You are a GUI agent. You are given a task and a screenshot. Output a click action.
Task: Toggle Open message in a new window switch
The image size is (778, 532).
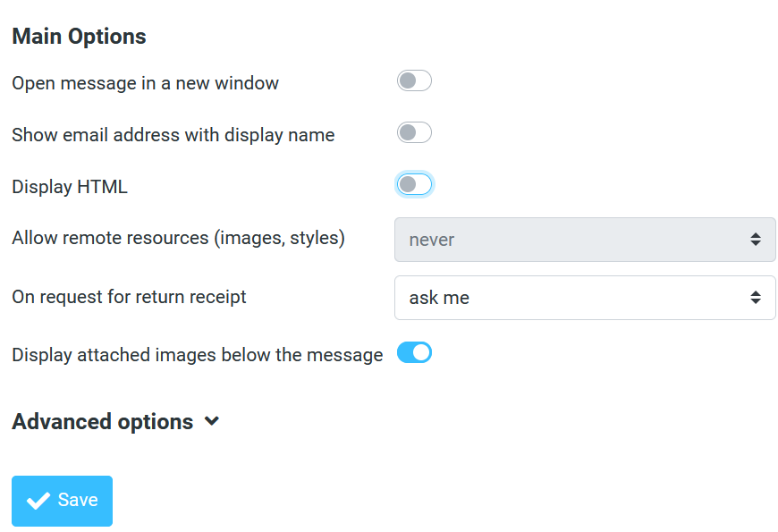(414, 81)
